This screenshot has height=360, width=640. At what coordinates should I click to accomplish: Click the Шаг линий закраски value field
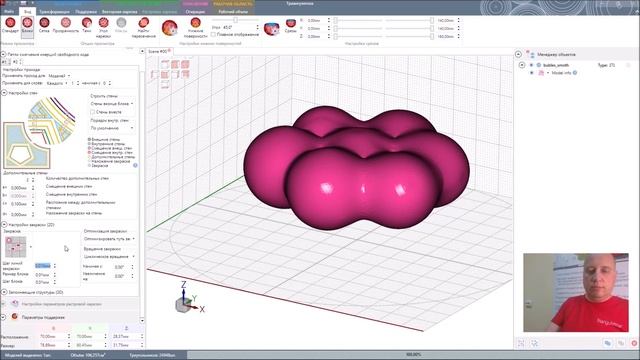point(43,266)
